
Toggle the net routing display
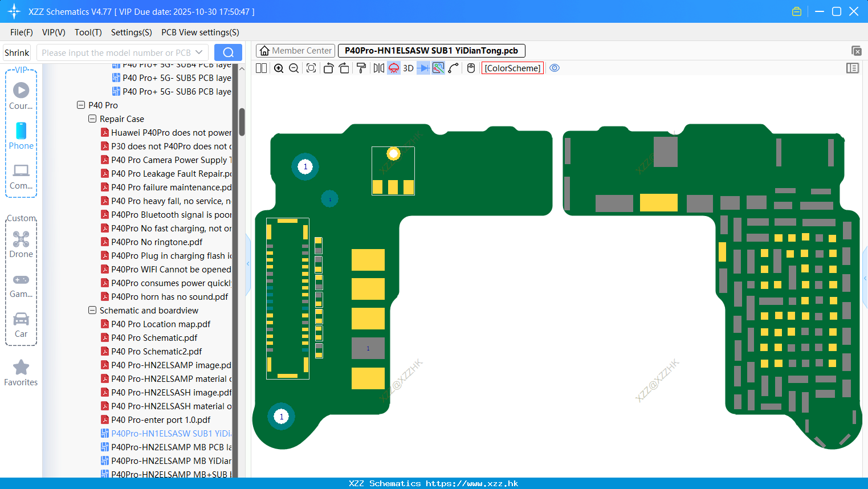pyautogui.click(x=438, y=68)
